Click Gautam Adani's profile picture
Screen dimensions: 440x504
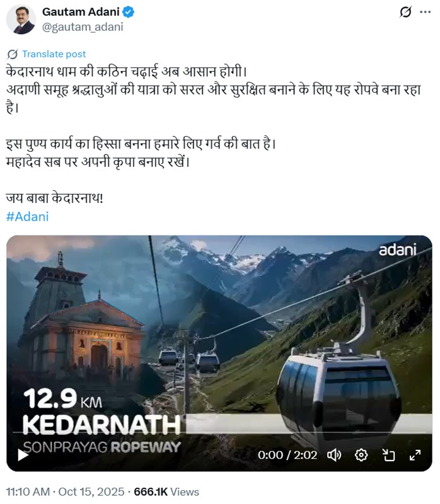click(x=21, y=20)
